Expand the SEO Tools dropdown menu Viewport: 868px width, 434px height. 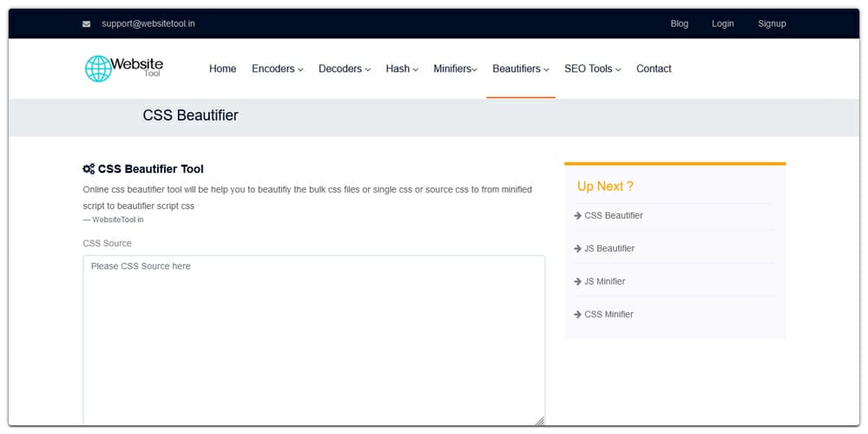[593, 69]
